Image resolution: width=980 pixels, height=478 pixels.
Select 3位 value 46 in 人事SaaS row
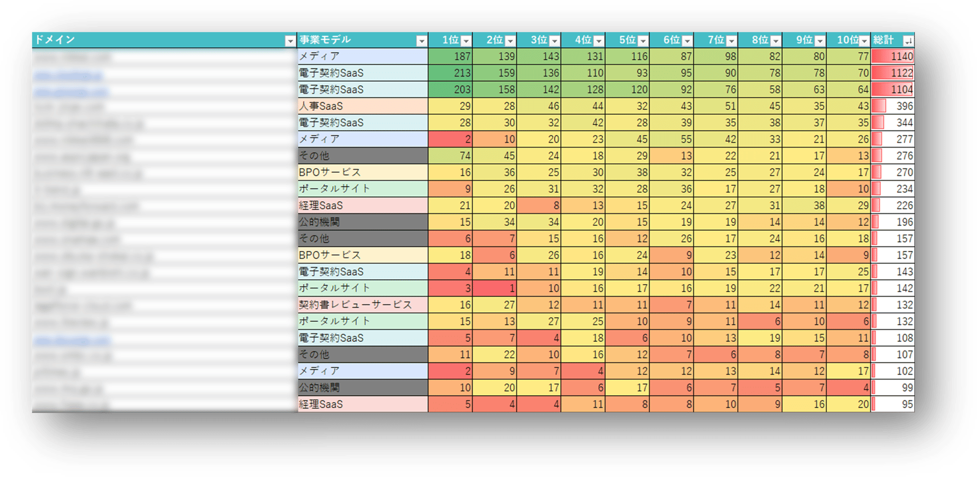point(539,106)
